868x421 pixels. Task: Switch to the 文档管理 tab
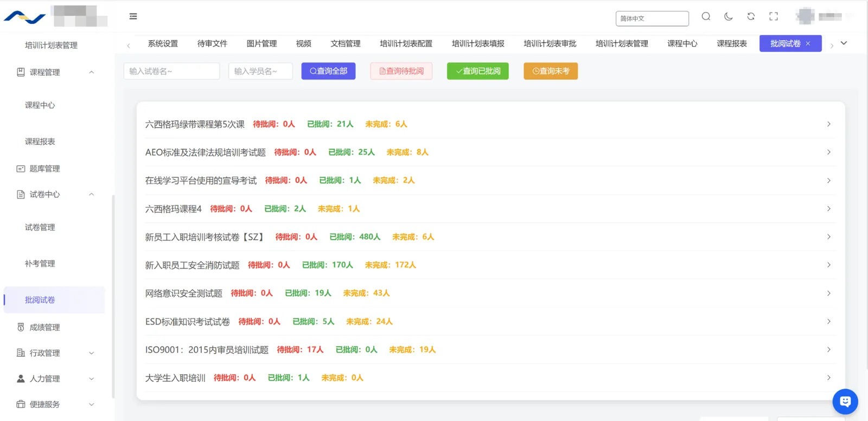346,43
